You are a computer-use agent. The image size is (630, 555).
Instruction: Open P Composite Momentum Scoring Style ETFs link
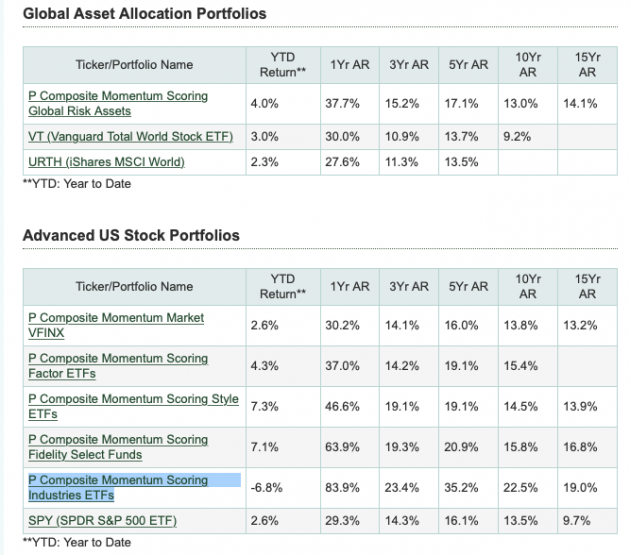pos(133,406)
